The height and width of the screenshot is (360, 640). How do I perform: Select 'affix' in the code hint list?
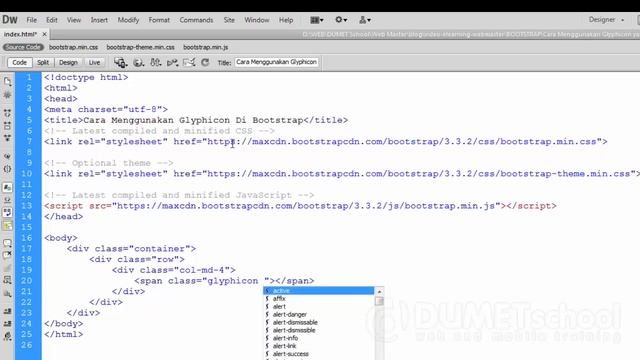pos(318,299)
